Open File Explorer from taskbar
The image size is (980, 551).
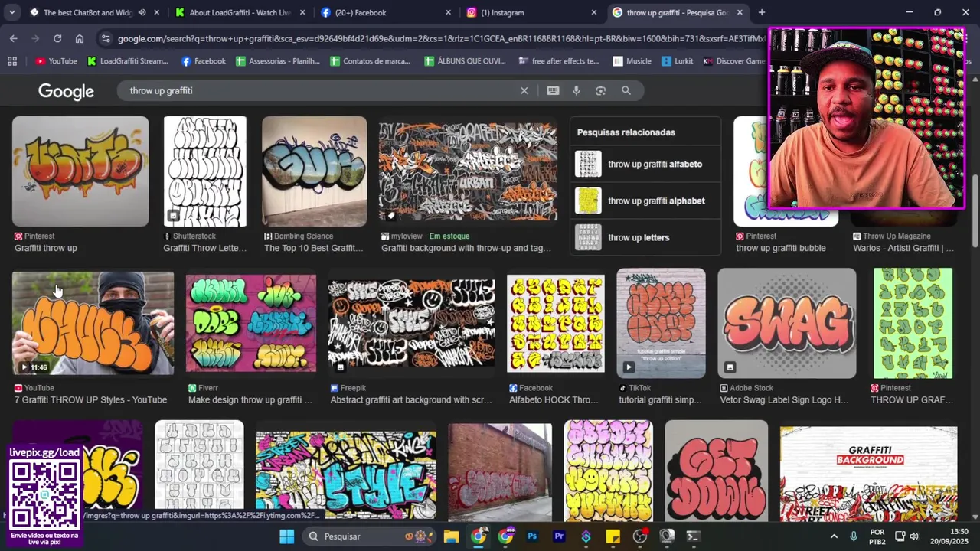(x=451, y=536)
